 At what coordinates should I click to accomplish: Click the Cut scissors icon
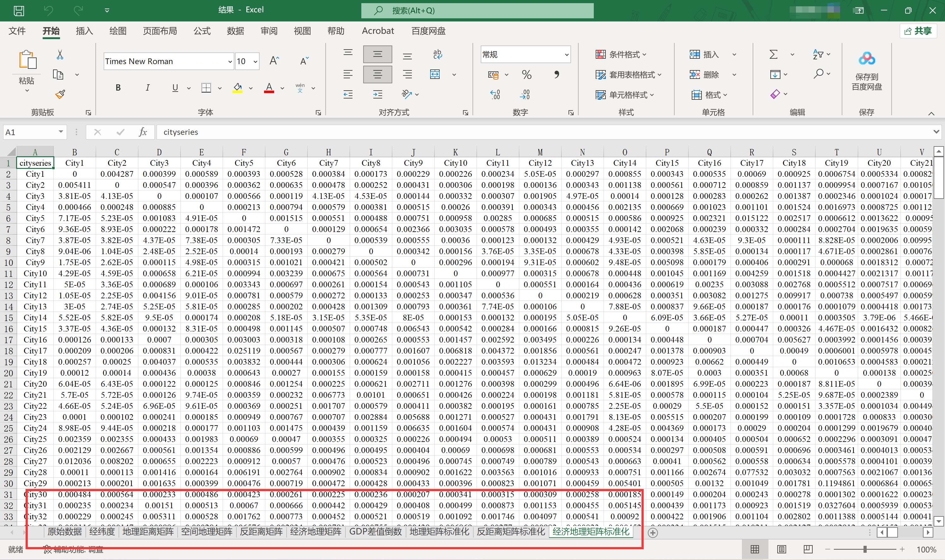pos(60,55)
